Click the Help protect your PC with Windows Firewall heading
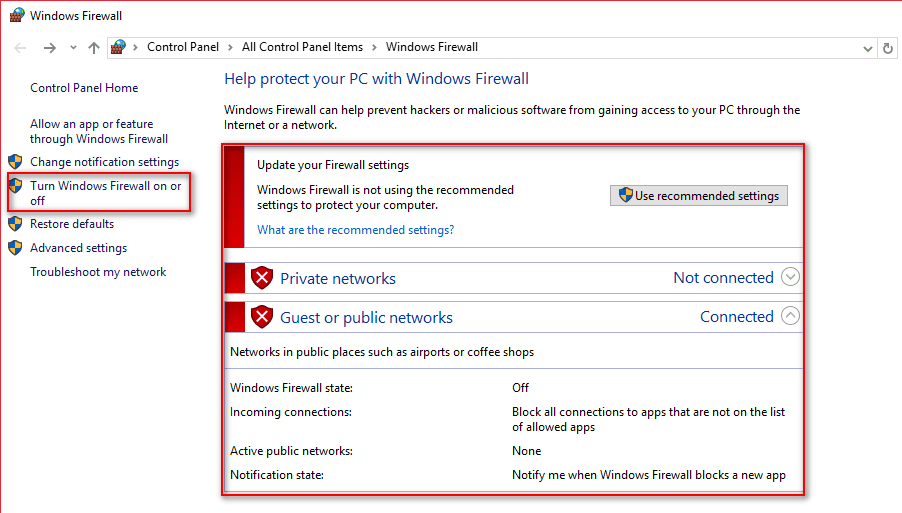 (376, 79)
